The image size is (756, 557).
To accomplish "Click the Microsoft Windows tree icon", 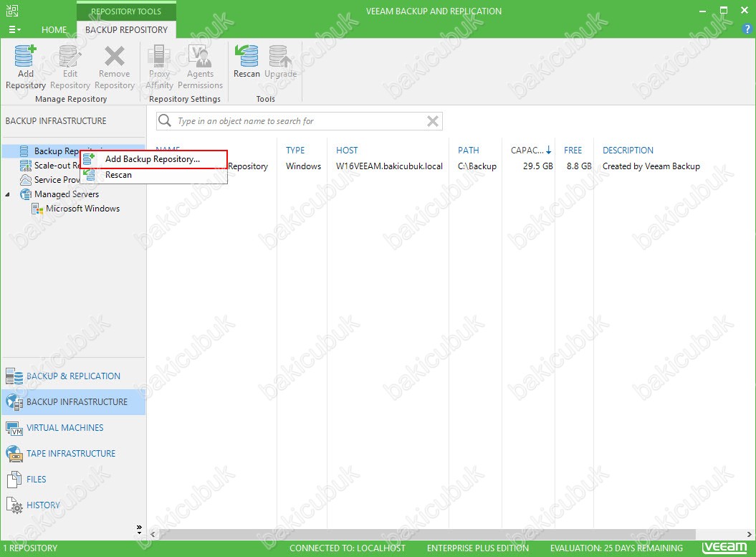I will 37,209.
